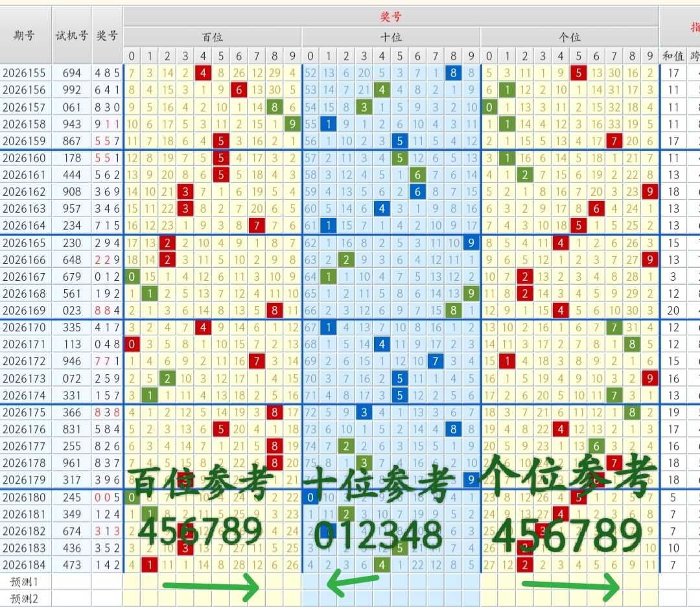Click blue cell 8 in row 2026155 十位

coord(453,73)
